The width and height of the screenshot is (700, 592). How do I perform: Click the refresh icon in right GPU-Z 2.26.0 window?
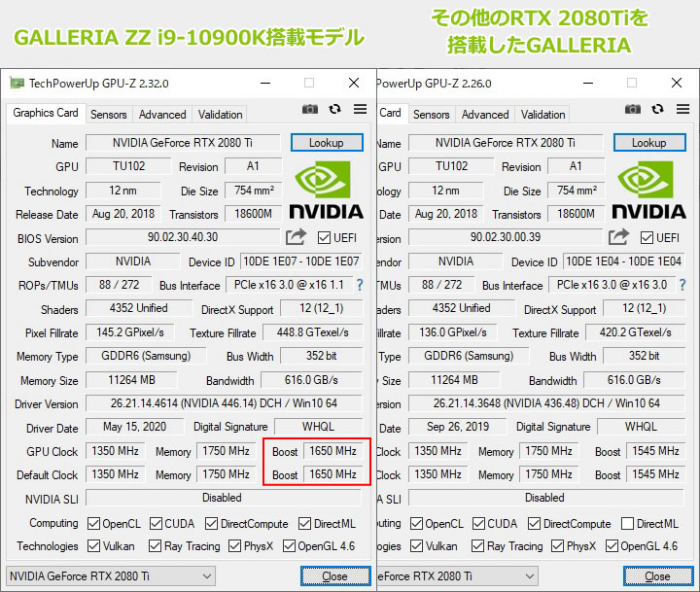[657, 109]
